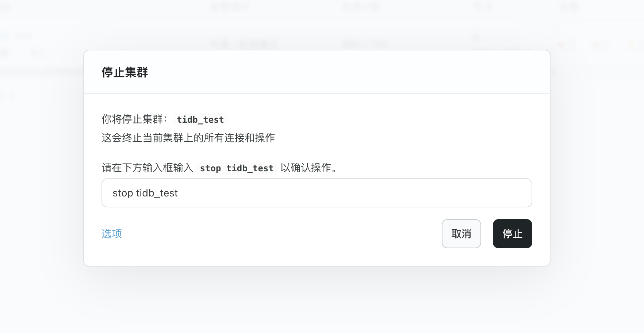Click the tidb_test cluster name code badge
The image size is (644, 333).
coord(200,119)
